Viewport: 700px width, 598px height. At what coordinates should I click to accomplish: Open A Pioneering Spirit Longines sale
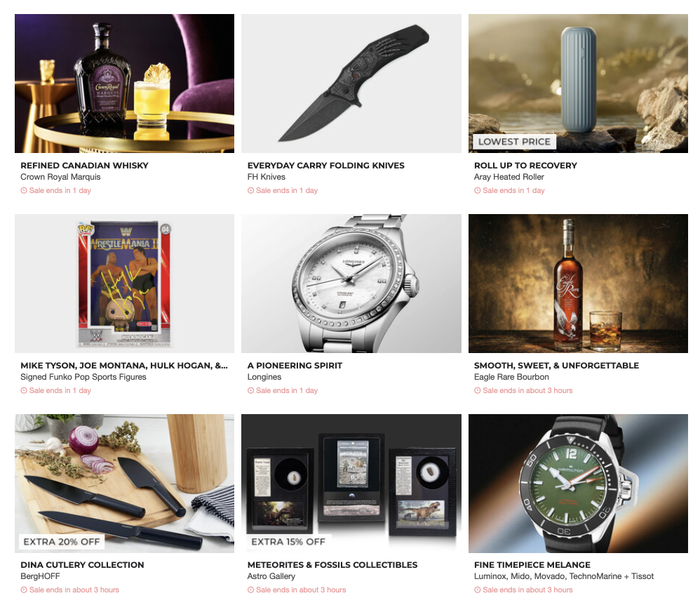point(295,365)
